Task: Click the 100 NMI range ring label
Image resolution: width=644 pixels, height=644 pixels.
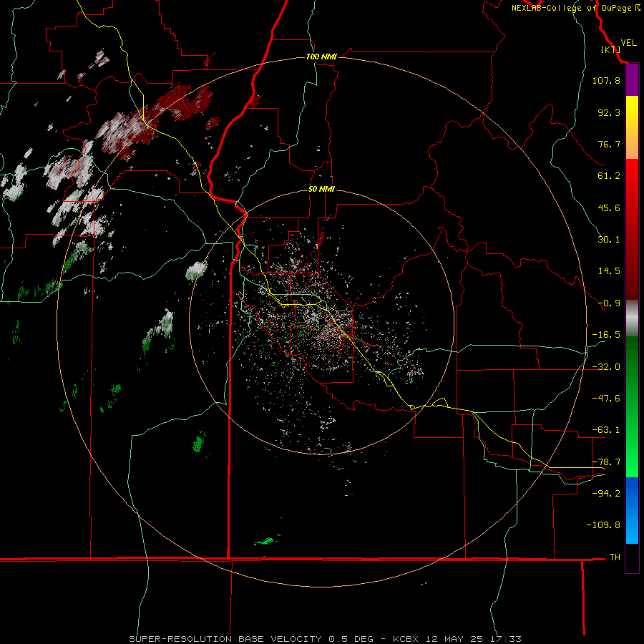Action: pyautogui.click(x=321, y=57)
